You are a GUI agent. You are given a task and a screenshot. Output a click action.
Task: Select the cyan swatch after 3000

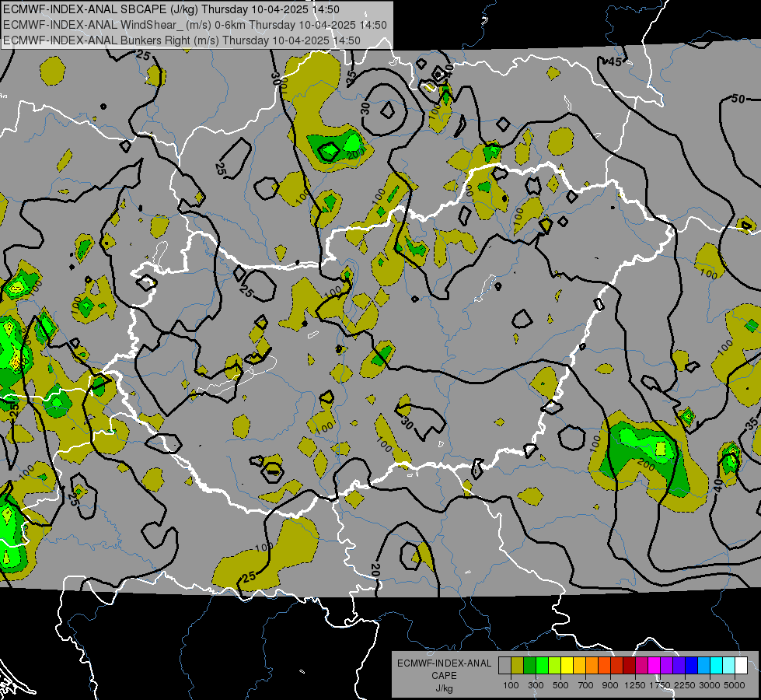(717, 666)
